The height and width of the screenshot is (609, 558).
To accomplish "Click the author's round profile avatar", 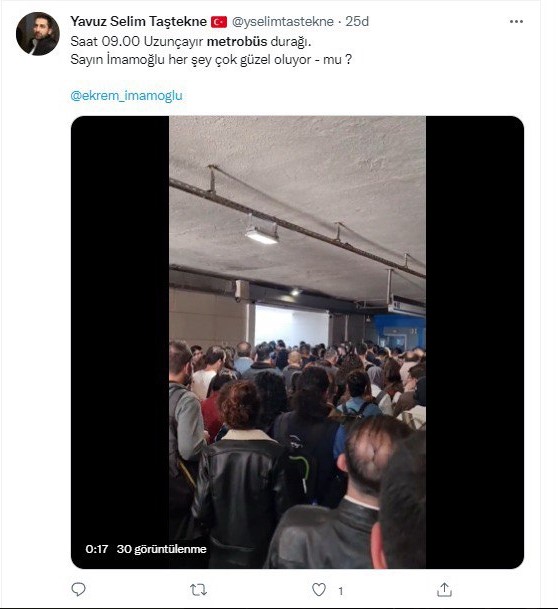I will 38,34.
